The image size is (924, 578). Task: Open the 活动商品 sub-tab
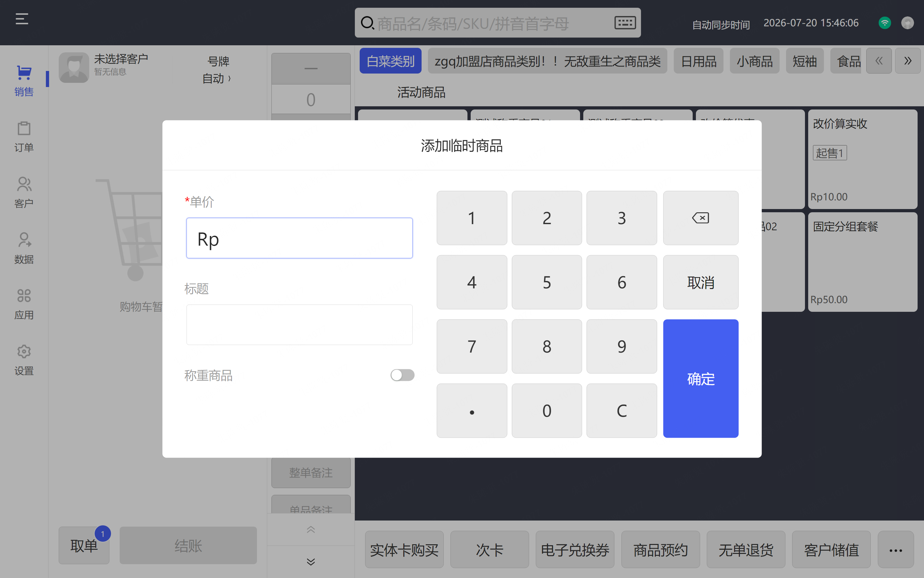click(421, 92)
